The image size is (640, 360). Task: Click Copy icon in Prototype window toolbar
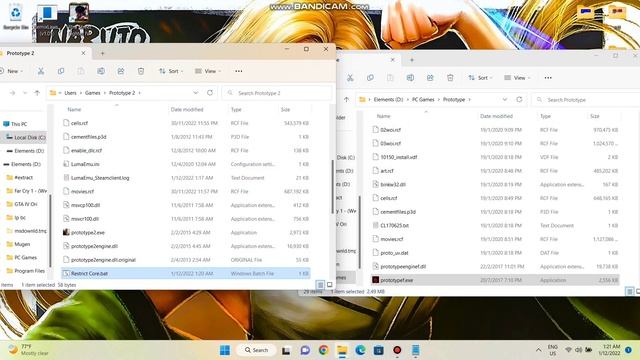[x=370, y=78]
